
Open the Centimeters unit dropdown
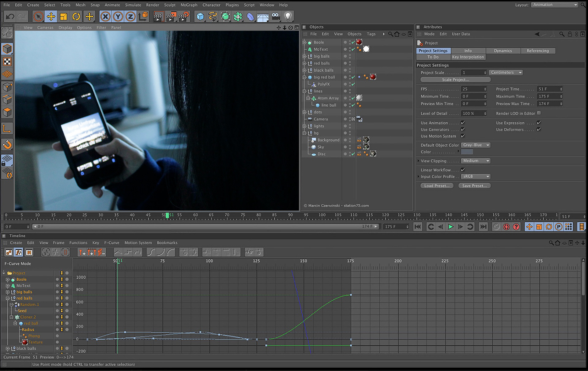click(x=506, y=72)
